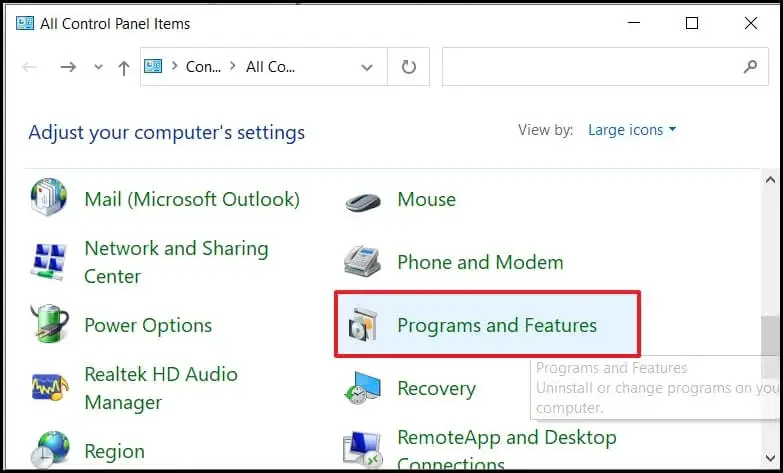Viewport: 783px width, 473px height.
Task: Expand the chevron after the Con... breadcrumb
Action: pos(233,65)
